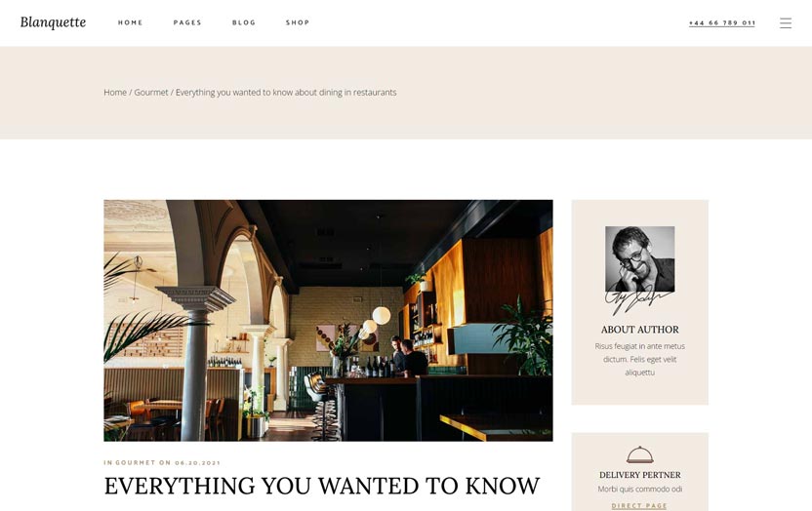This screenshot has width=812, height=511.
Task: Open the Home navigation menu
Action: coord(130,22)
